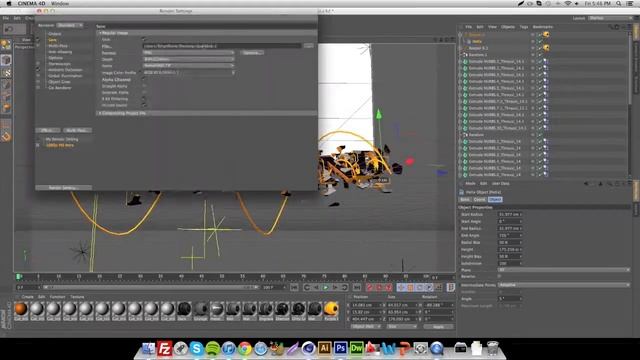Click the orange tag on Random.1 parent row
This screenshot has width=640, height=360.
click(546, 48)
